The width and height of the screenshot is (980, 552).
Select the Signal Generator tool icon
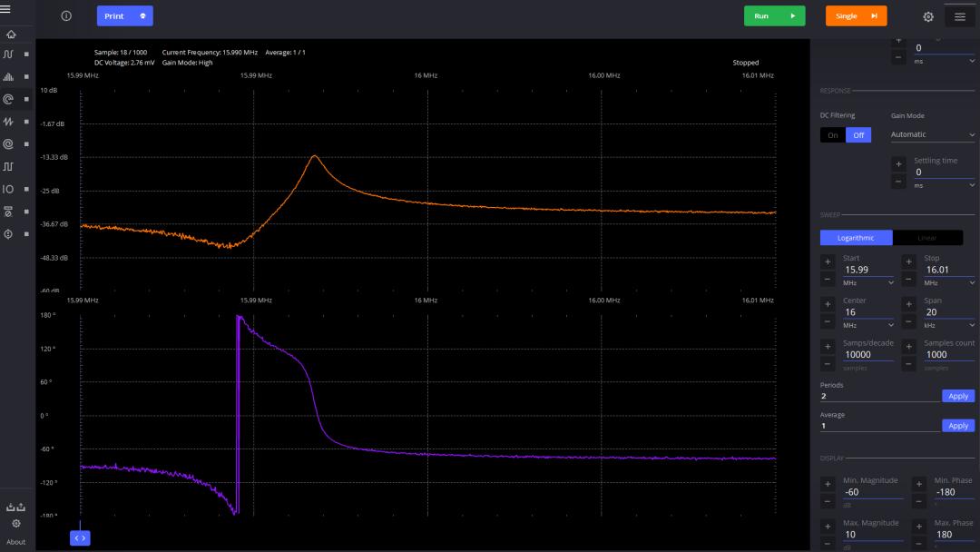click(9, 122)
